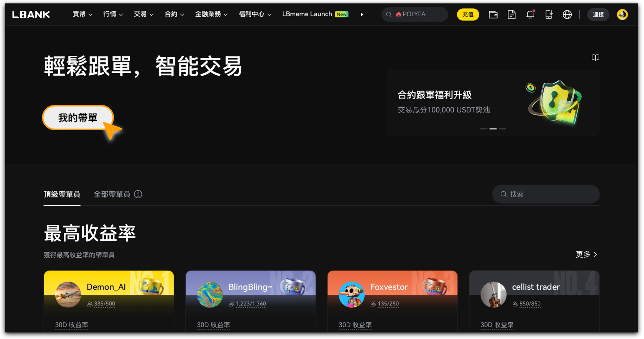Open the 更多 link
Screen dimensions: 644x339
pos(586,255)
